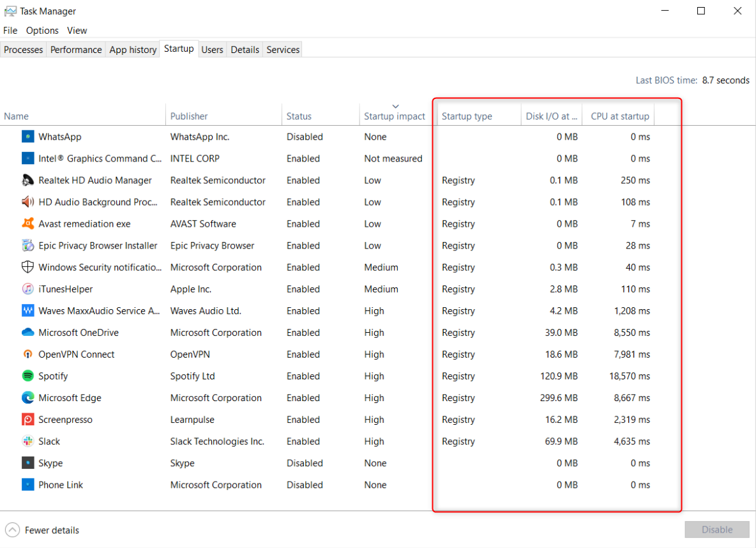Sort by the Status column header
756x548 pixels.
coord(321,116)
